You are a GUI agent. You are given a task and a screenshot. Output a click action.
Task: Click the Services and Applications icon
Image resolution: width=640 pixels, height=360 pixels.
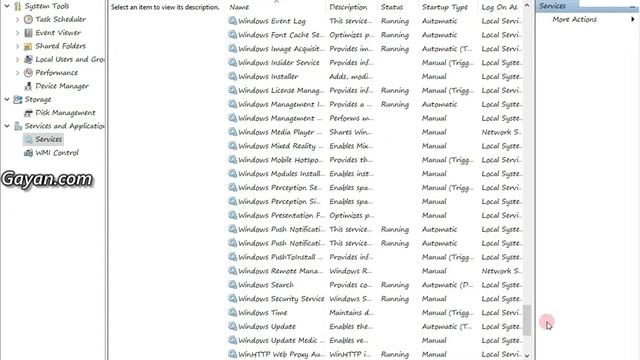(x=18, y=126)
